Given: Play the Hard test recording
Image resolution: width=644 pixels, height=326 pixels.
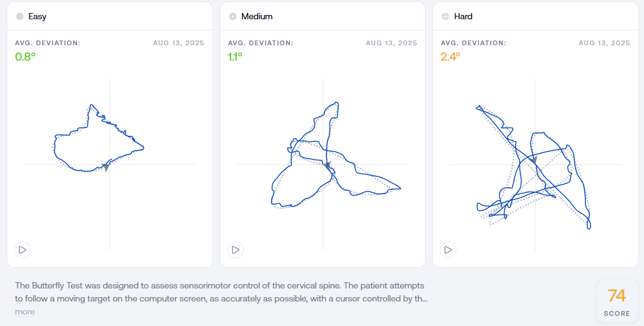Looking at the screenshot, I should coord(448,250).
